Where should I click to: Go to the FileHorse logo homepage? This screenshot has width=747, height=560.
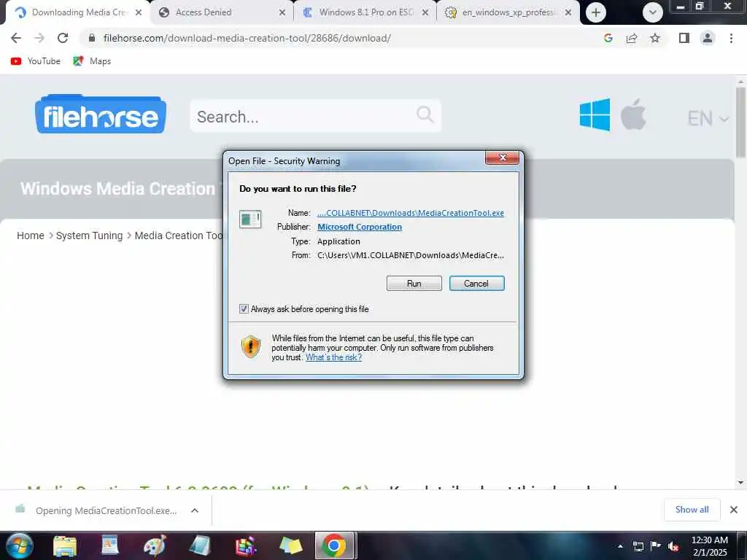click(x=101, y=114)
